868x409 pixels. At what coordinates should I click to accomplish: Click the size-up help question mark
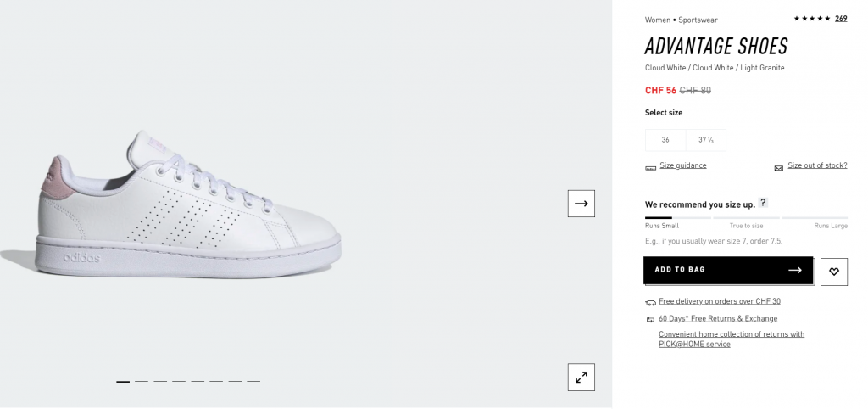(763, 203)
